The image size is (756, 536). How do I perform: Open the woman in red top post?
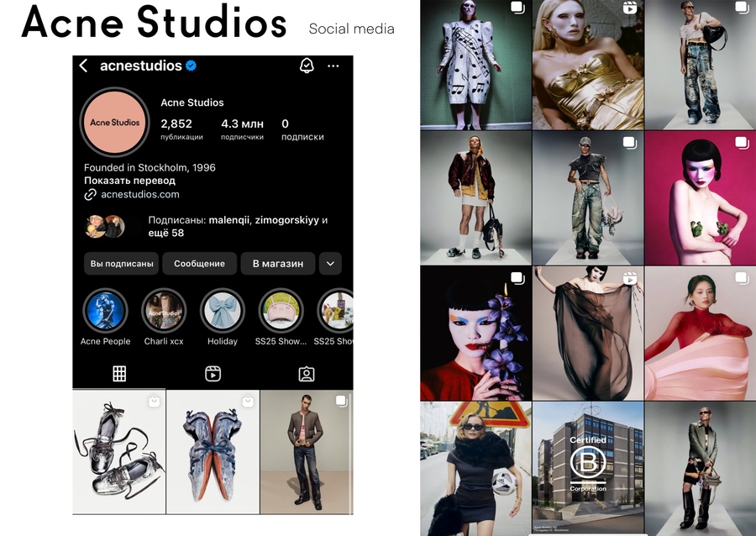point(700,333)
